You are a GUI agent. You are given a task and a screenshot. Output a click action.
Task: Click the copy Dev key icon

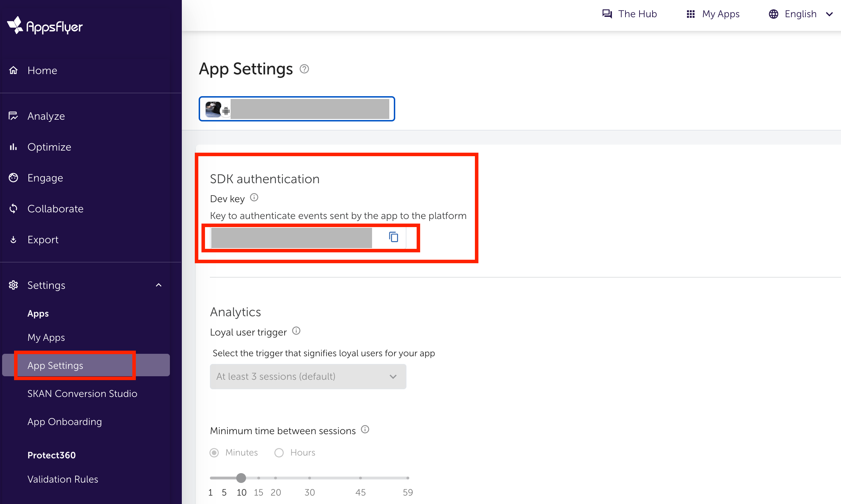[393, 237]
